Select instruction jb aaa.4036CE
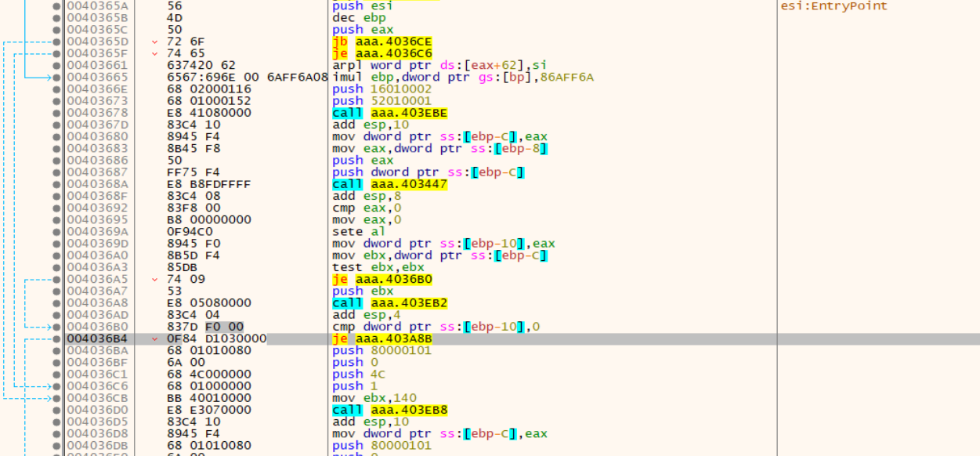Viewport: 980px width, 456px height. click(x=382, y=42)
